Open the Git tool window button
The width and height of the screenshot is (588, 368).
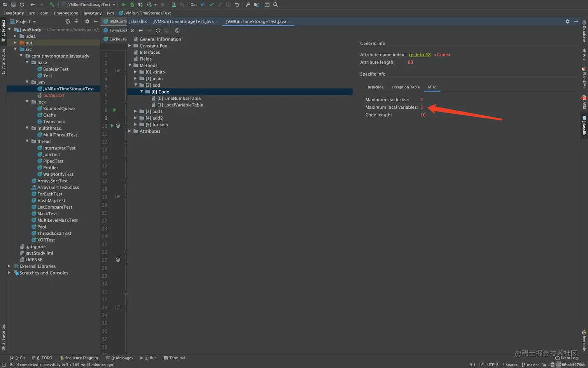coord(17,358)
